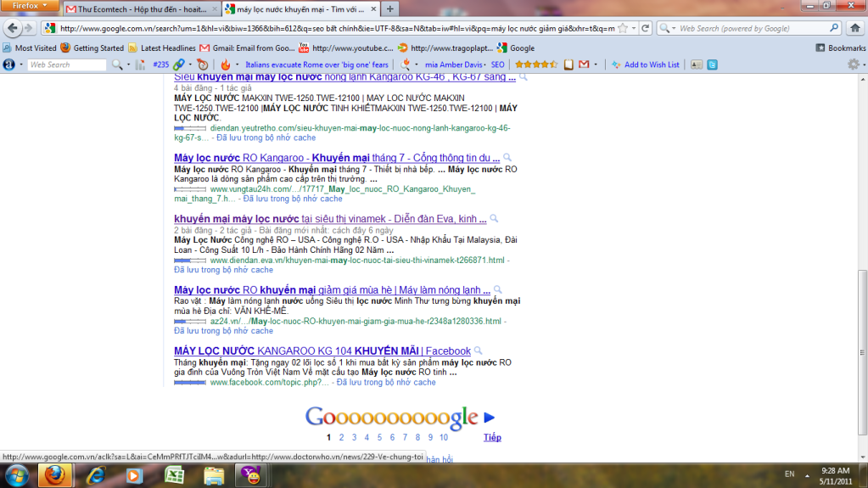The image size is (868, 488).
Task: Go to results page 10
Action: pos(444,438)
